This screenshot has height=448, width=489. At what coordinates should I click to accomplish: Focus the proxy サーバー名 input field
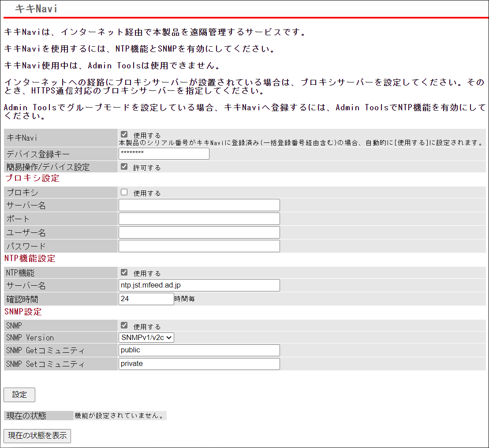click(x=199, y=205)
